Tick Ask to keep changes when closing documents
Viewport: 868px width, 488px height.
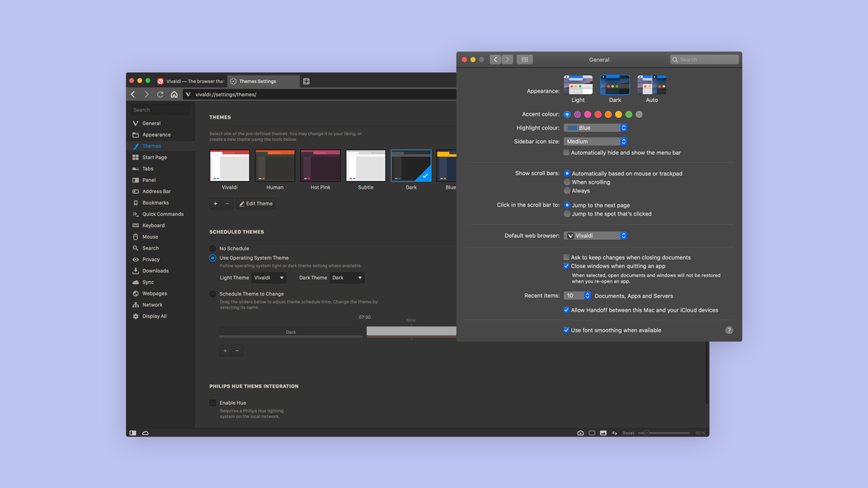point(566,257)
